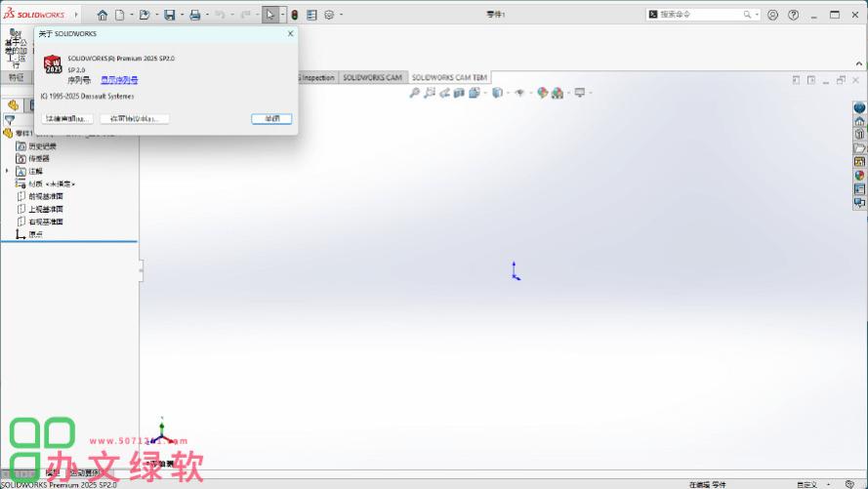The width and height of the screenshot is (868, 489).
Task: Expand the 注解 tree node arrow
Action: 7,171
